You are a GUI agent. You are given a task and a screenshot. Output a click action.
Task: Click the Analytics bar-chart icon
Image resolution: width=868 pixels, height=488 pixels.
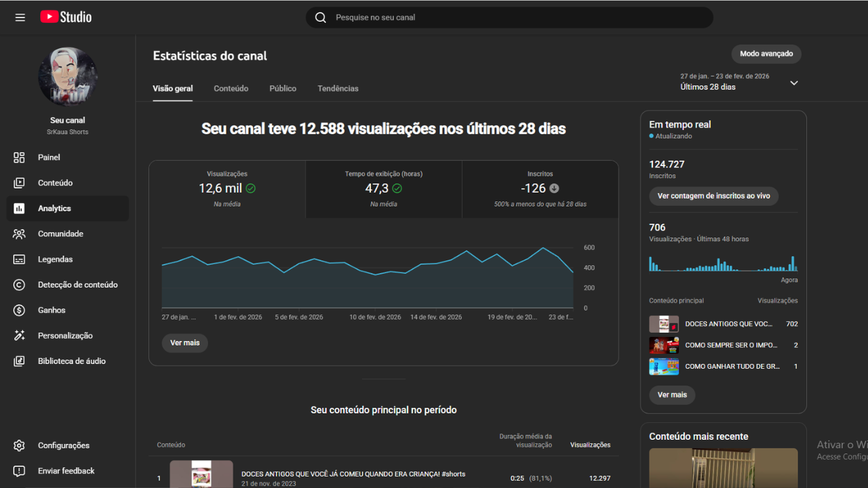tap(19, 209)
